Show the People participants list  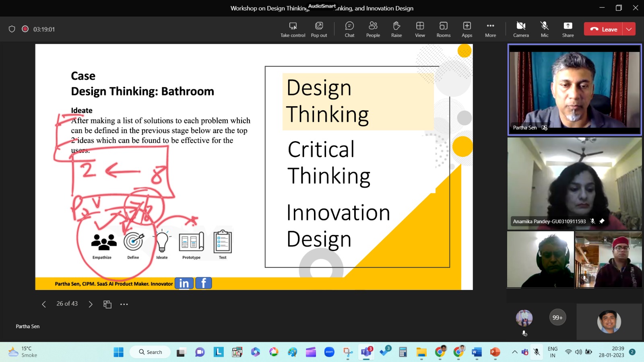tap(373, 29)
